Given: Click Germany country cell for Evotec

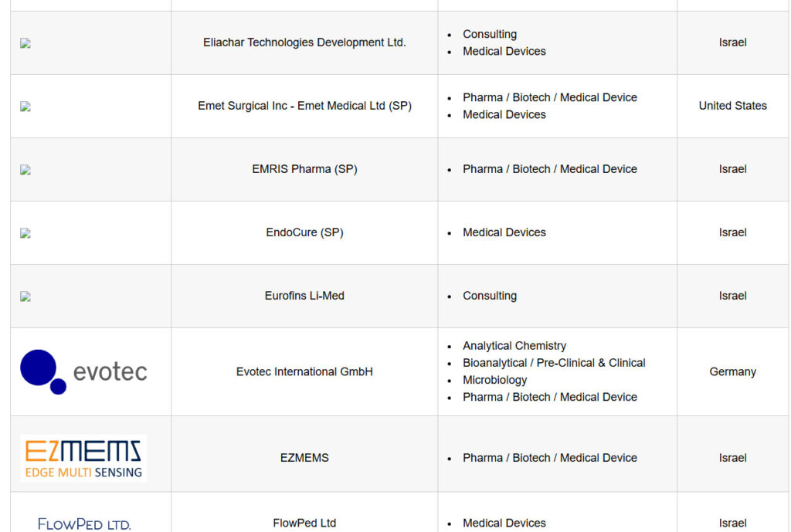Looking at the screenshot, I should click(733, 371).
